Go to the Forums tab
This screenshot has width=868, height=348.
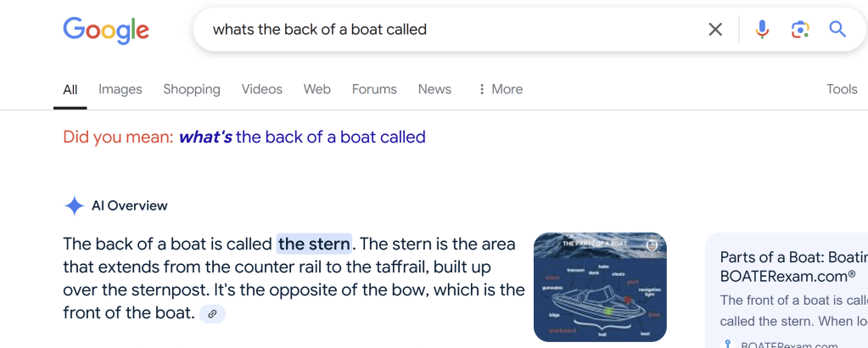pyautogui.click(x=374, y=89)
